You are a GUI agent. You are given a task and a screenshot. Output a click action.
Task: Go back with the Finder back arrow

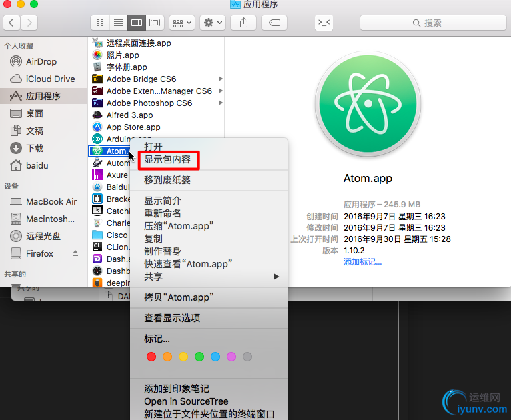click(x=11, y=23)
